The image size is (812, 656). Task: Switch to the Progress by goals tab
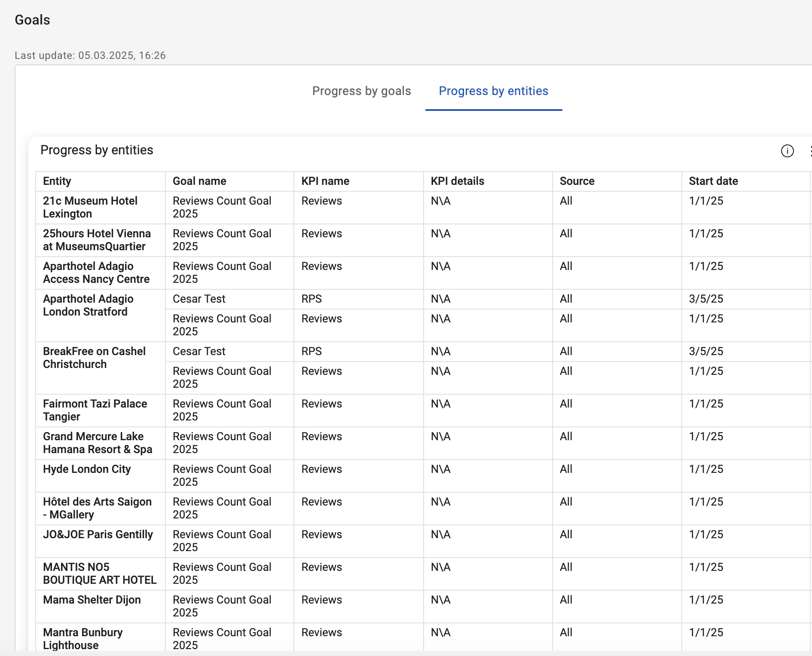361,91
